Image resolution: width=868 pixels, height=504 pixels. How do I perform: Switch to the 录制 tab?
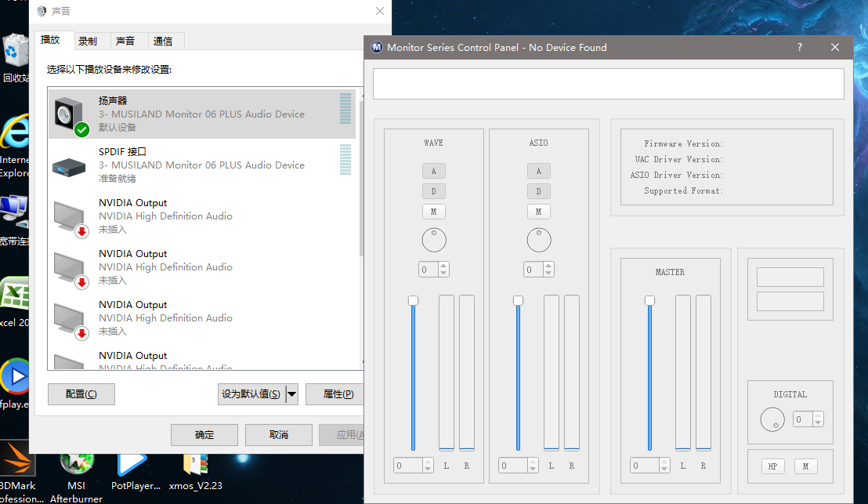[88, 41]
